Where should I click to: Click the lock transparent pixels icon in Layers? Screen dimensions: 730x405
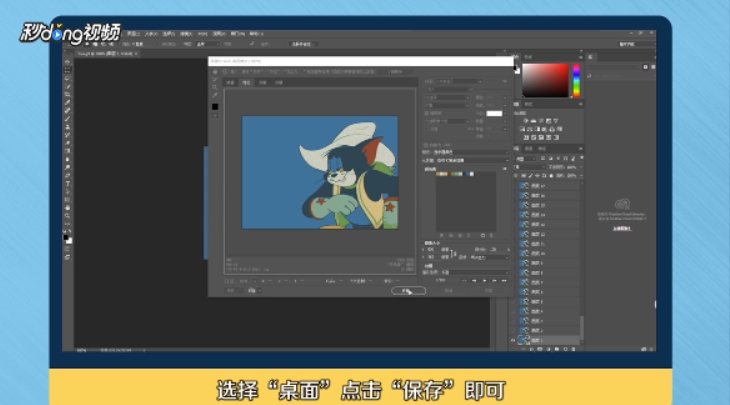coord(523,176)
